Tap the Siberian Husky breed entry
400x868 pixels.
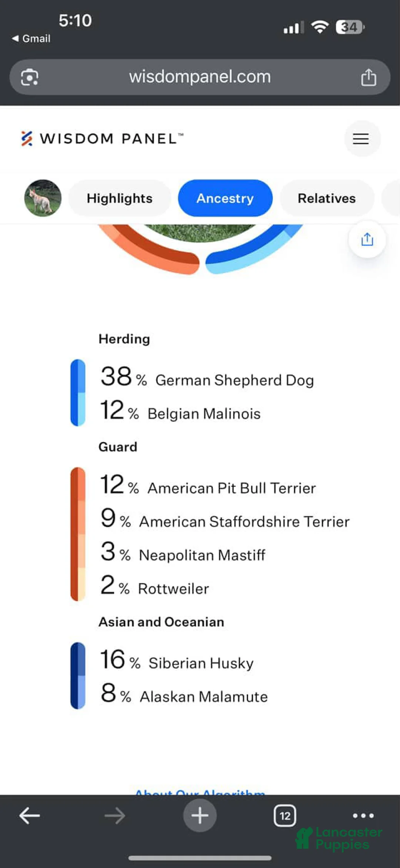tap(178, 662)
